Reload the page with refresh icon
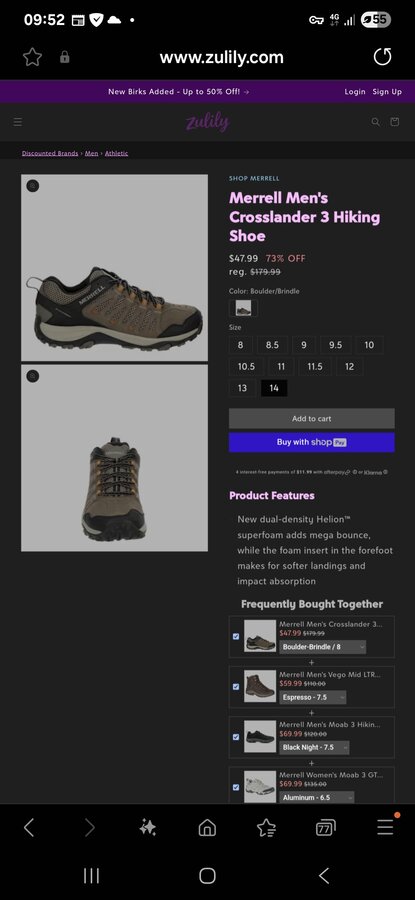The image size is (415, 900). coord(382,57)
